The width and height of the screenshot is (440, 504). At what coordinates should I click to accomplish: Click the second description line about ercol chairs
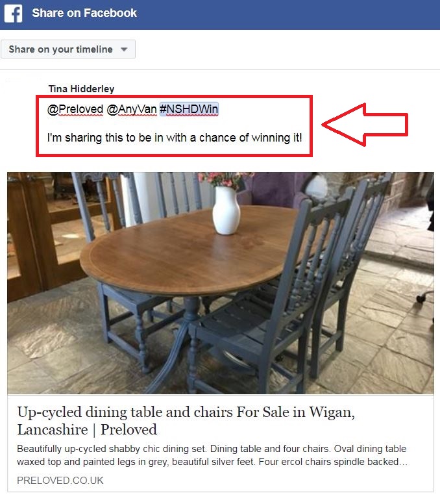[212, 462]
